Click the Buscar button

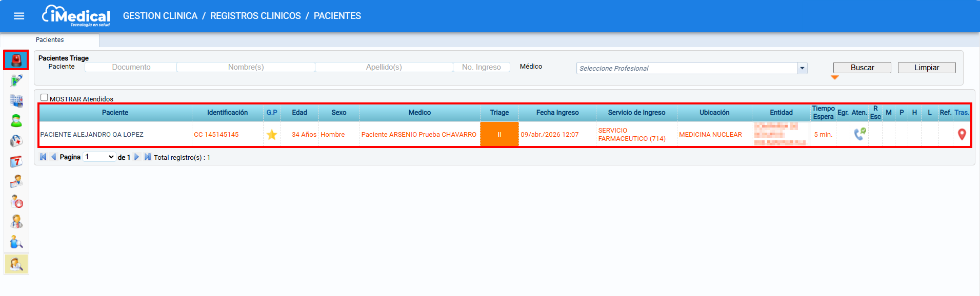862,68
